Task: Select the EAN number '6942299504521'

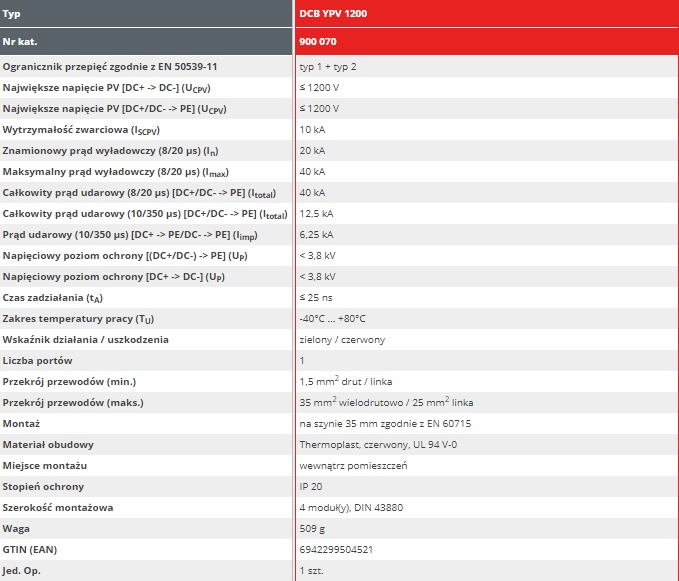Action: 336,550
